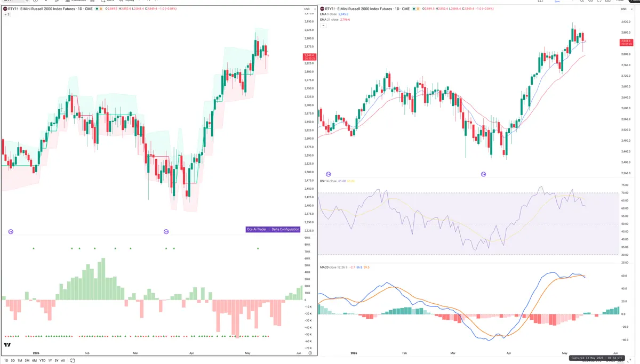
Task: Set range to 1M
Action: [20, 360]
